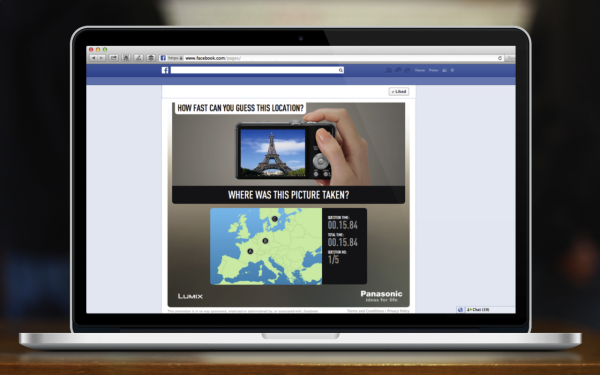Open the Share button in Safari toolbar
The height and width of the screenshot is (375, 600).
114,58
